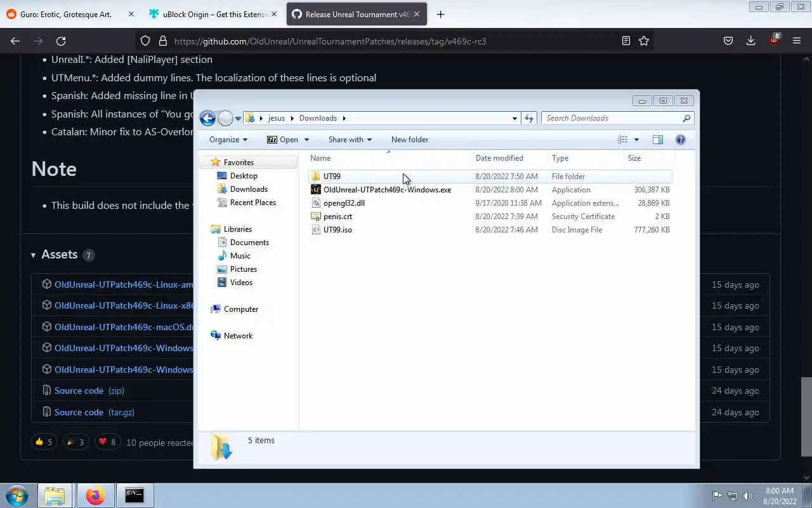This screenshot has width=812, height=508.
Task: Open the Firefox hamburger application menu
Action: click(x=797, y=41)
